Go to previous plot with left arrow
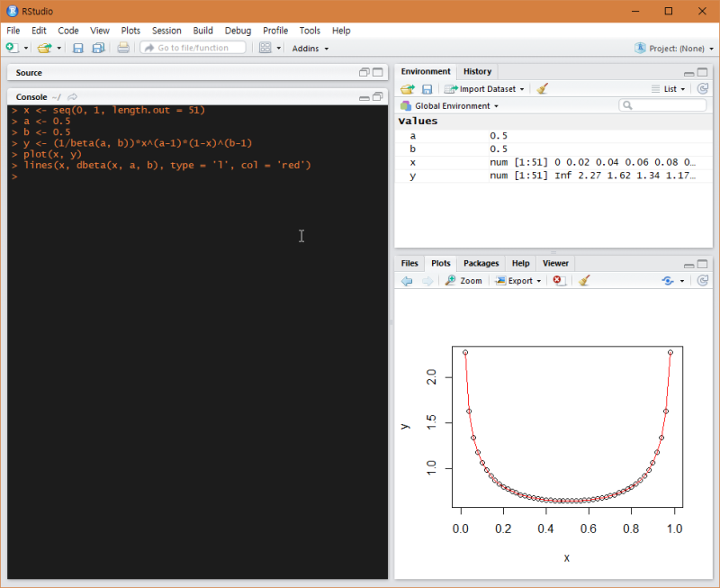The height and width of the screenshot is (588, 720). pyautogui.click(x=407, y=281)
